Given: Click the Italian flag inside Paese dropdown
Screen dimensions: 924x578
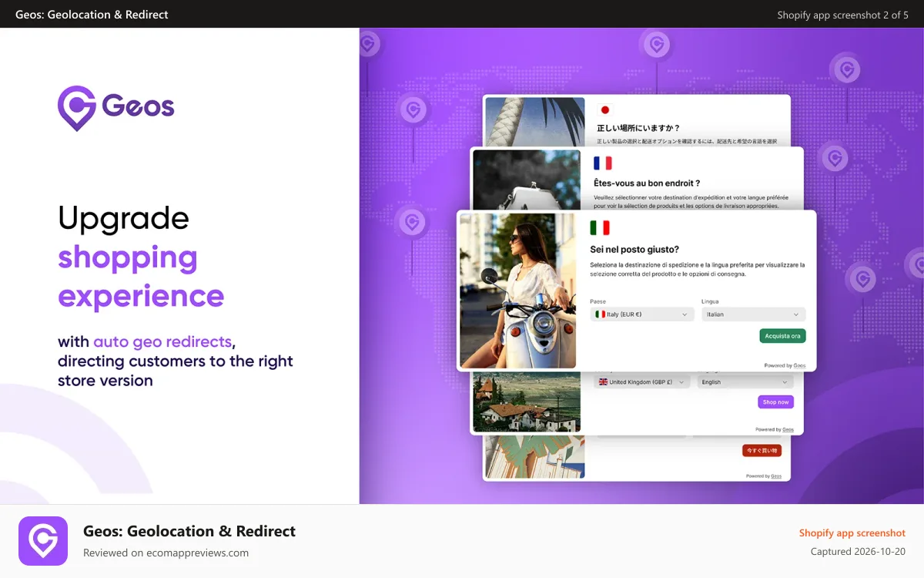Looking at the screenshot, I should click(x=600, y=314).
